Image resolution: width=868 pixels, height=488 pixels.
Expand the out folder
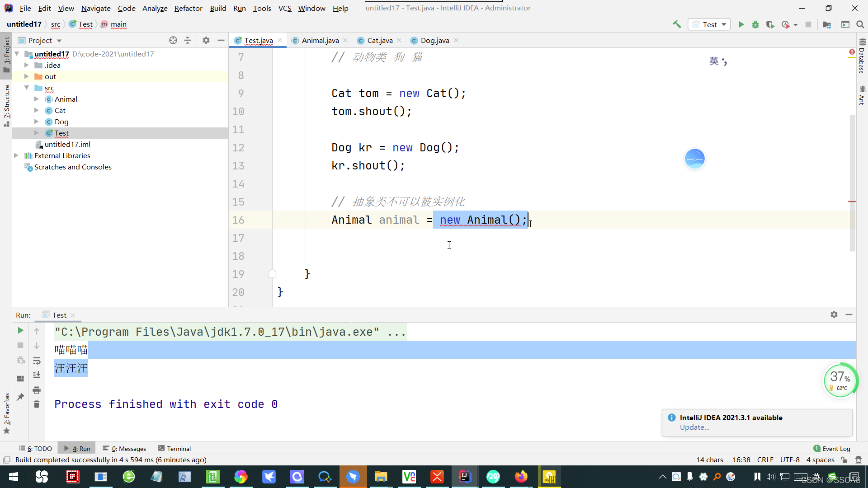(x=27, y=76)
